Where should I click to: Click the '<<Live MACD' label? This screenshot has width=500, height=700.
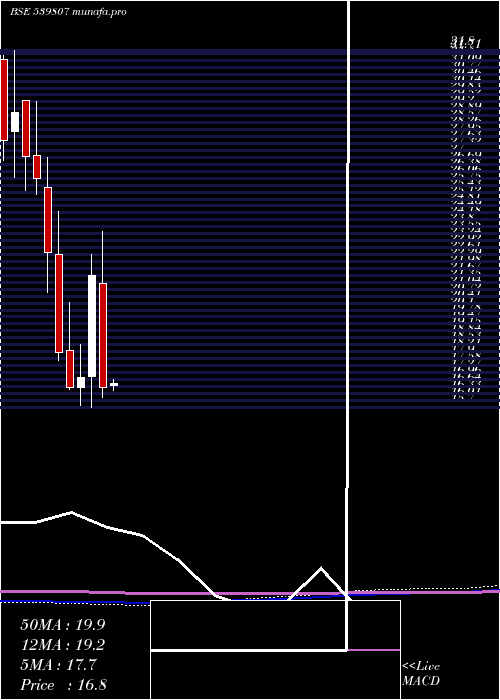421,674
